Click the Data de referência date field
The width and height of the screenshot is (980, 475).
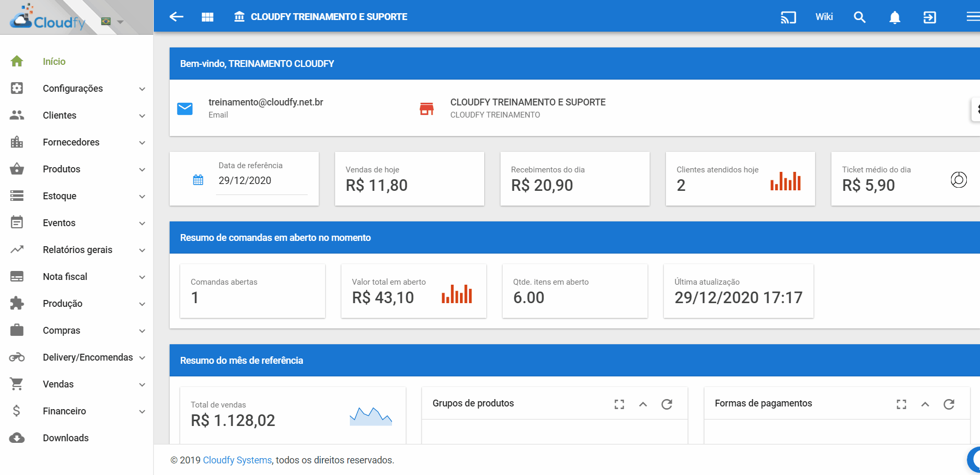(x=261, y=181)
